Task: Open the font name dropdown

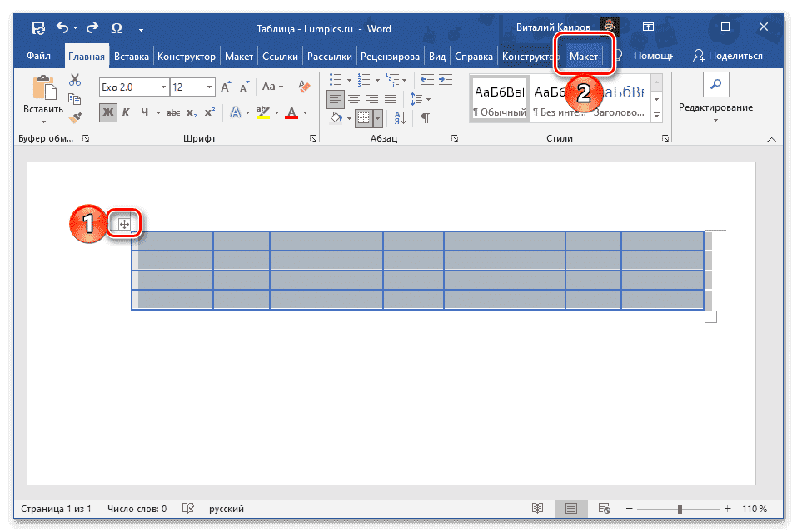Action: 163,87
